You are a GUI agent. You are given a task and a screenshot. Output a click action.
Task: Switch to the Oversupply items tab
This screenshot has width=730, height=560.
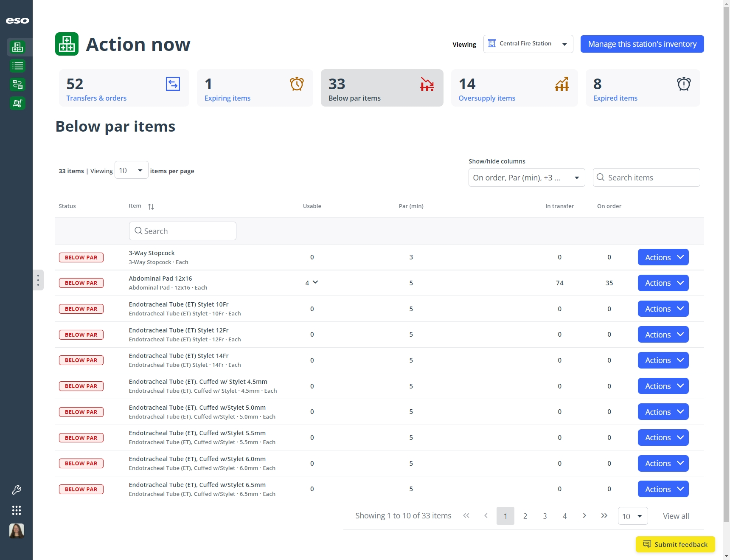tap(514, 88)
